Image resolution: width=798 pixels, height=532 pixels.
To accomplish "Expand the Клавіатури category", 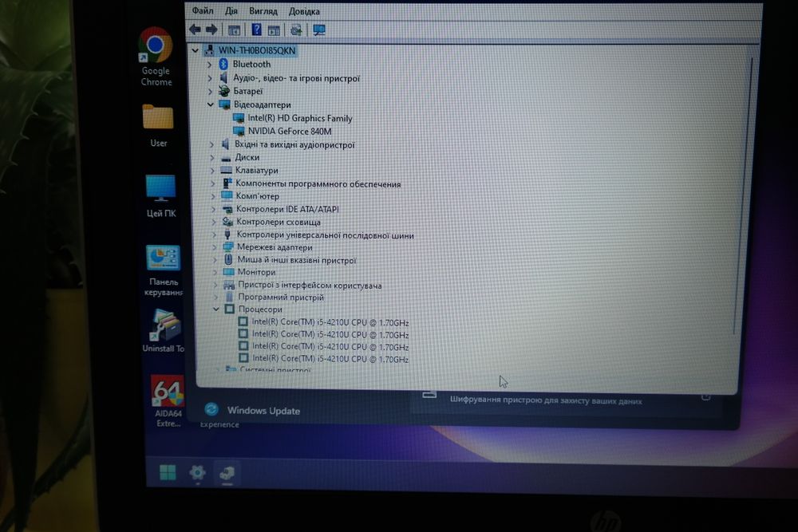I will coord(213,171).
